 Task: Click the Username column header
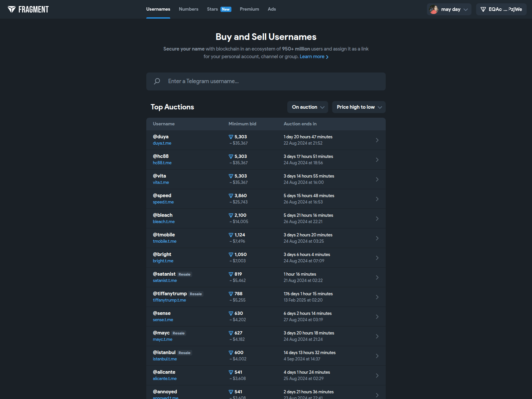click(x=164, y=124)
